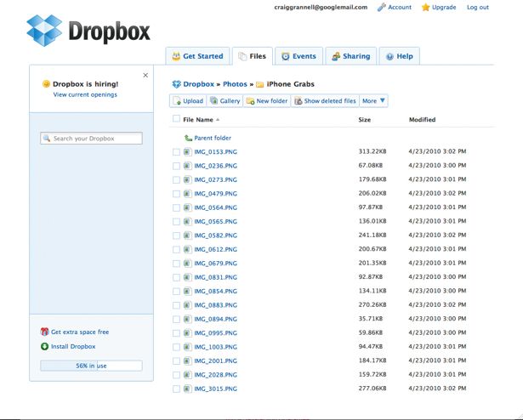Image resolution: width=523 pixels, height=420 pixels.
Task: Click the gift icon beside Get extra space
Action: (44, 332)
